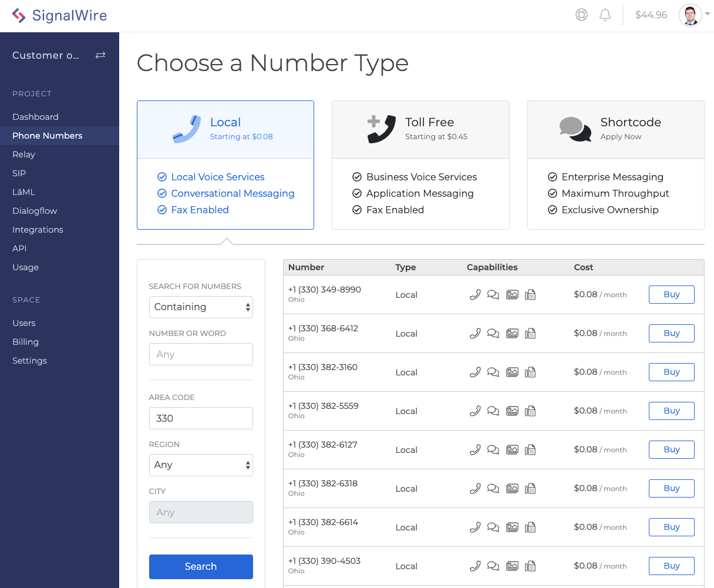Select the Toll Free number type card

(x=420, y=165)
